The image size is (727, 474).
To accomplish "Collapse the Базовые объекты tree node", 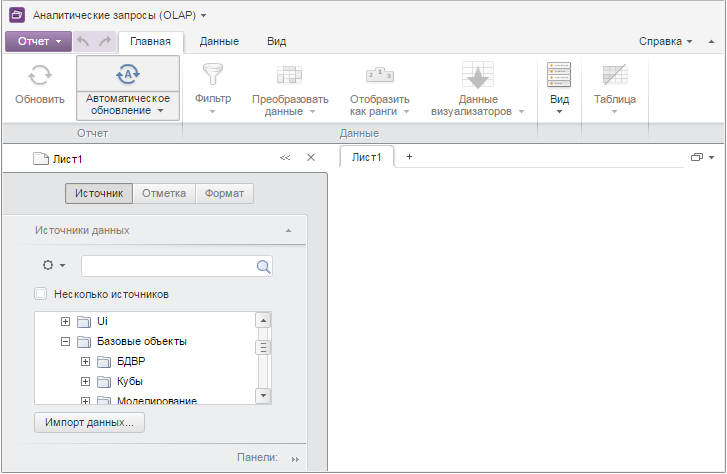I will tap(66, 342).
